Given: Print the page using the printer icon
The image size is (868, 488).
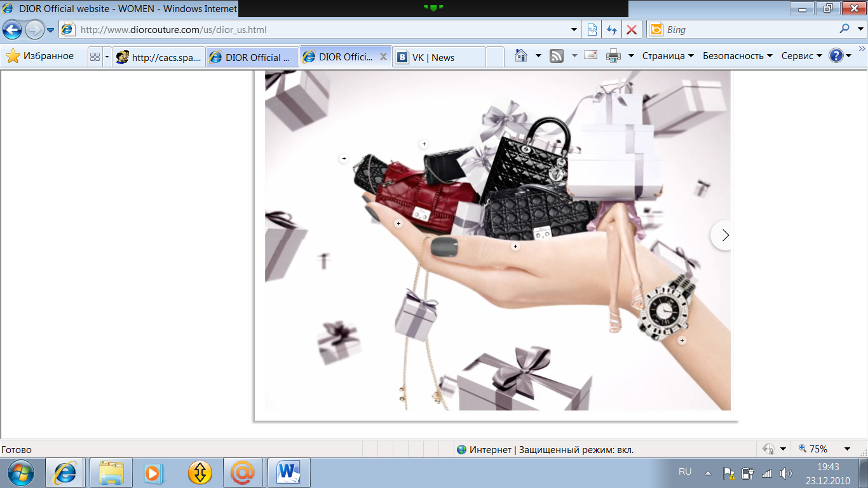Looking at the screenshot, I should [613, 56].
